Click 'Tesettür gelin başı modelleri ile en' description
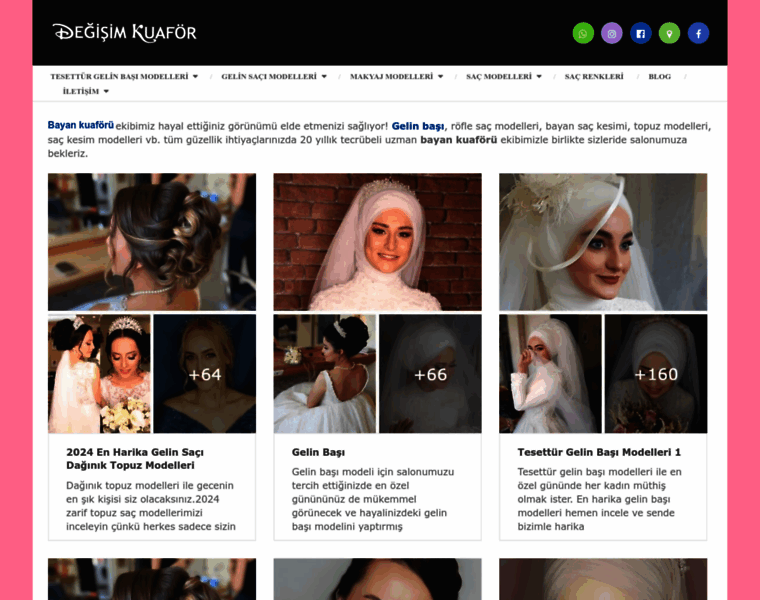 tap(600, 499)
